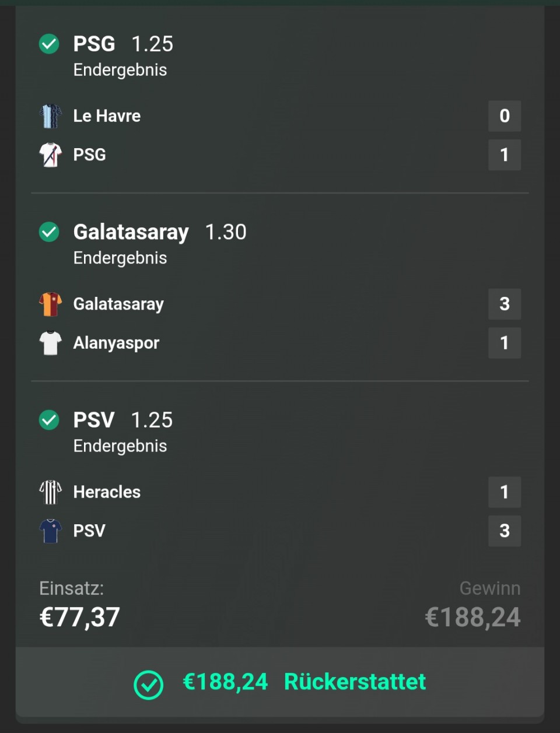Click the green checkmark beside PSV 1.25
This screenshot has width=560, height=733.
49,420
